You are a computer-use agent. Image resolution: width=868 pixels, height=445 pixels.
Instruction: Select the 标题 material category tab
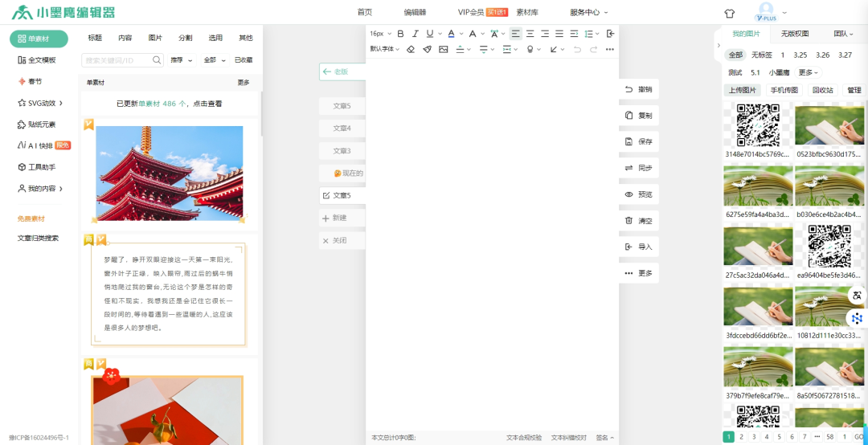pos(95,39)
